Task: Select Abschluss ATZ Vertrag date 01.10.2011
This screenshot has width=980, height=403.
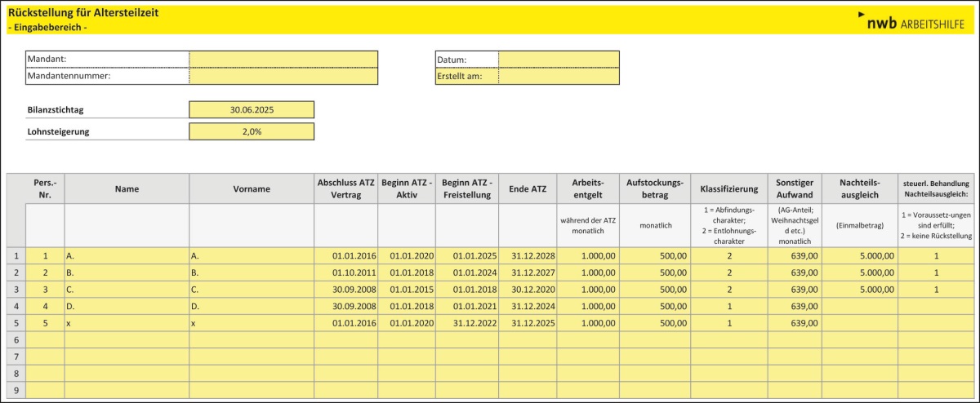Action: 345,272
